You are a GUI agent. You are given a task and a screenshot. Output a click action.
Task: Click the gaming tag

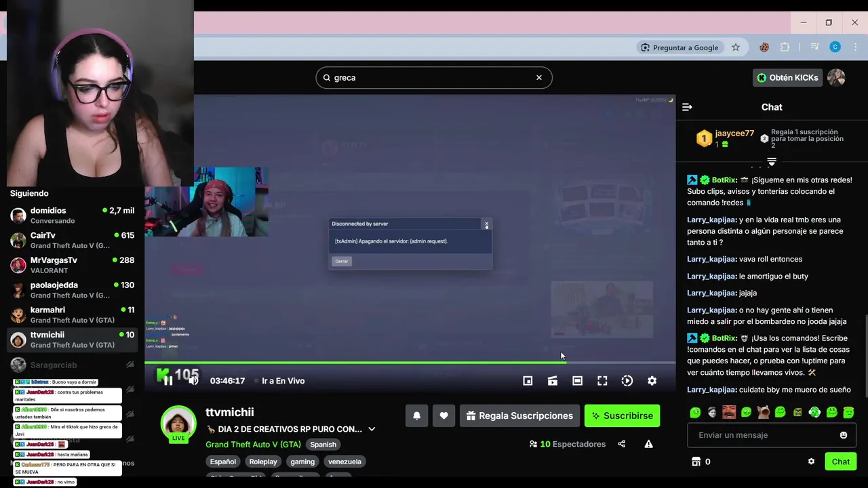point(302,462)
